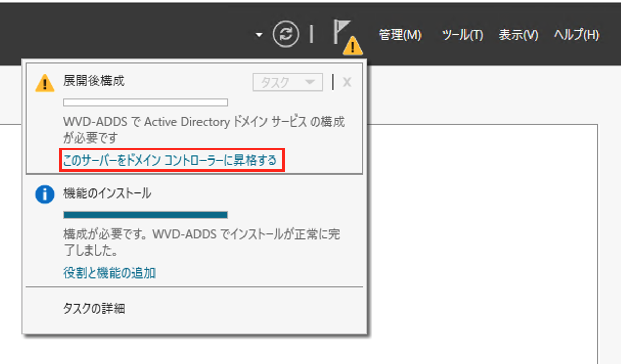The width and height of the screenshot is (621, 364).
Task: Click the yellow warning badge on flag
Action: pos(353,47)
